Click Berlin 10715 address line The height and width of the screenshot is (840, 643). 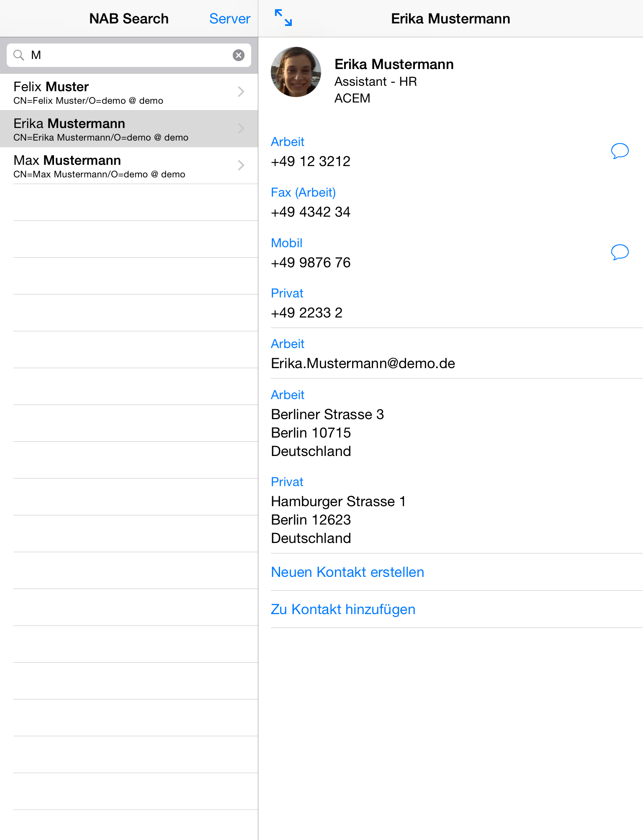point(311,433)
